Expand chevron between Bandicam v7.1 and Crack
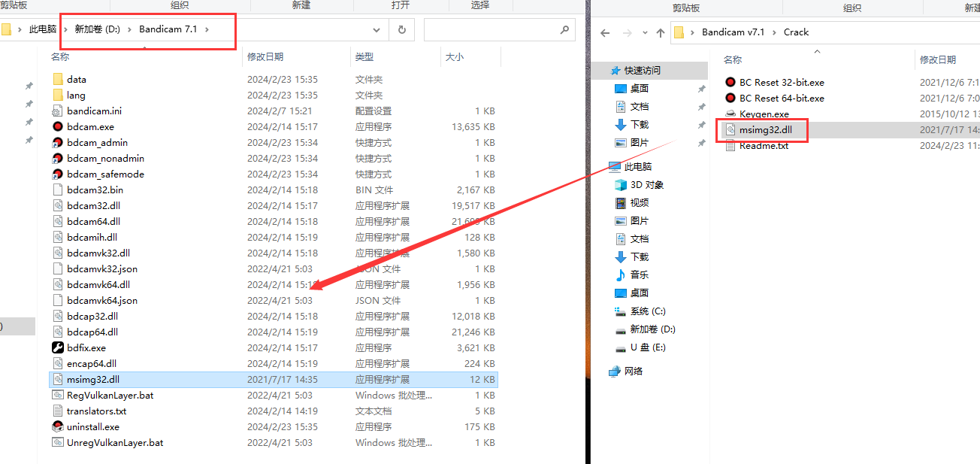This screenshot has width=980, height=464. pos(774,32)
